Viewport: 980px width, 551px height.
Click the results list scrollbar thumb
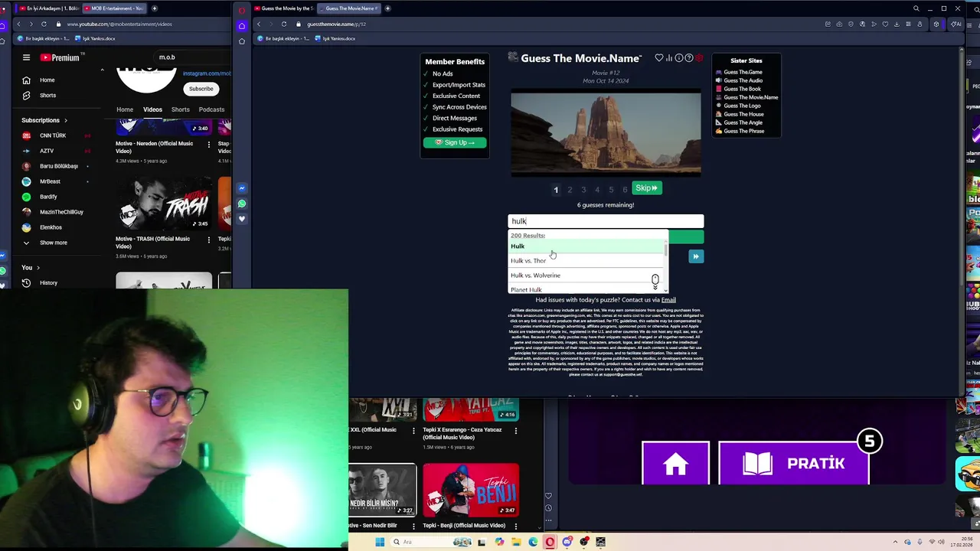pos(665,249)
